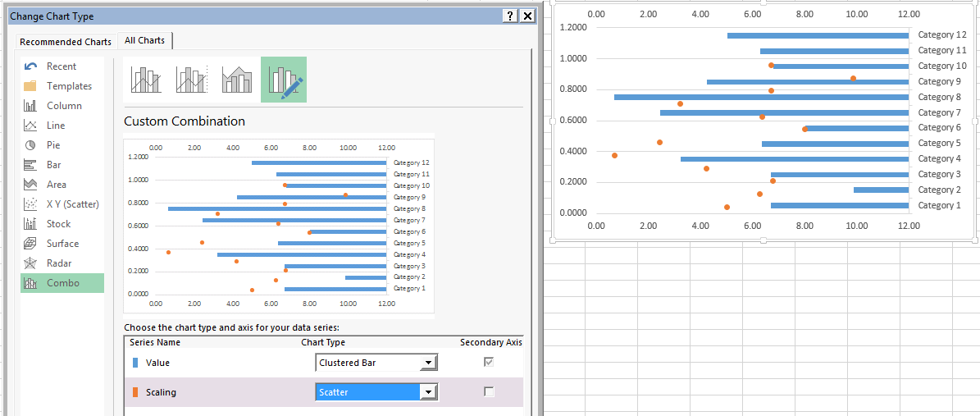Click the 0.6000 axis value in worksheet chart
Viewport: 980px width, 416px height.
[x=574, y=121]
